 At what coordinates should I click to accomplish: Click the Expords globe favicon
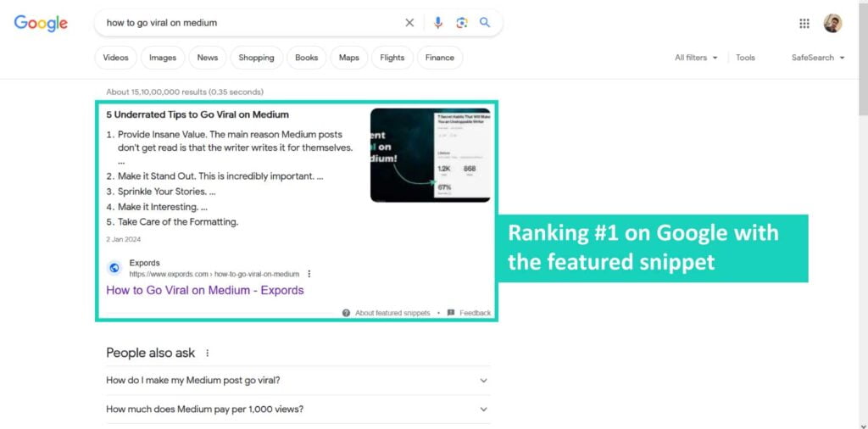114,268
